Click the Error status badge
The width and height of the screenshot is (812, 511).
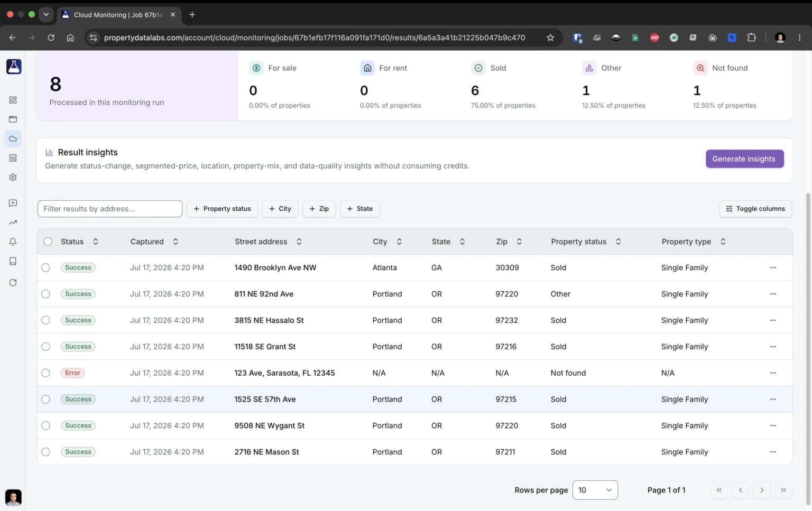(x=72, y=373)
